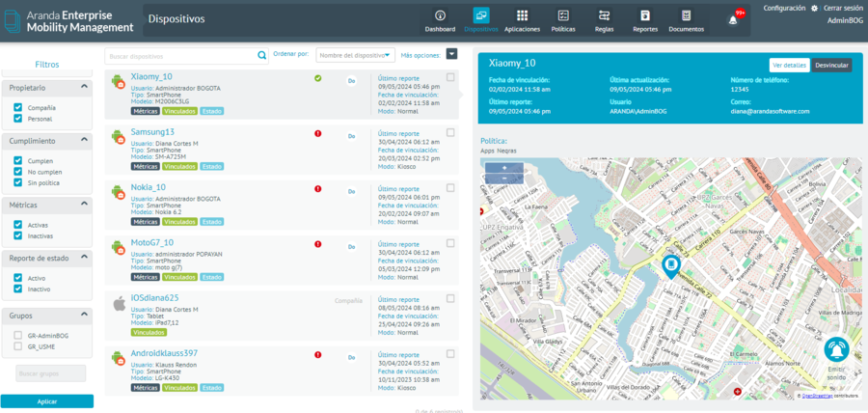Viewport: 868px width, 413px height.
Task: Open the Reportes icon
Action: click(645, 15)
